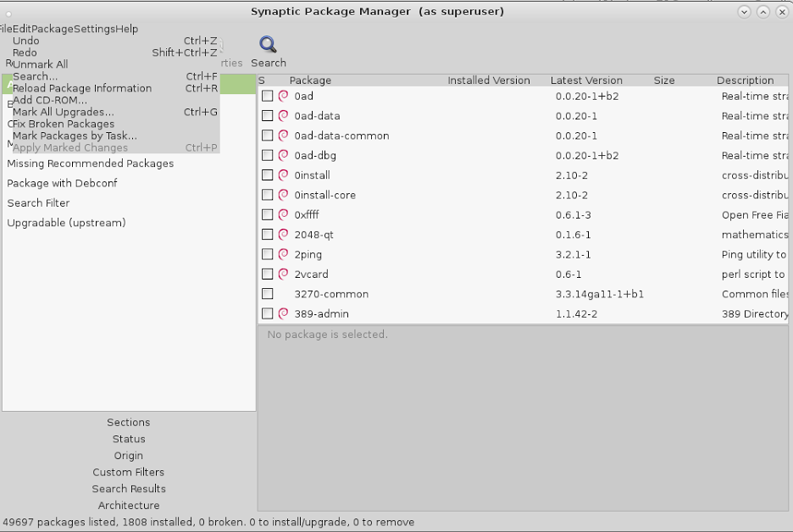Select the 3270-common package name

(331, 294)
